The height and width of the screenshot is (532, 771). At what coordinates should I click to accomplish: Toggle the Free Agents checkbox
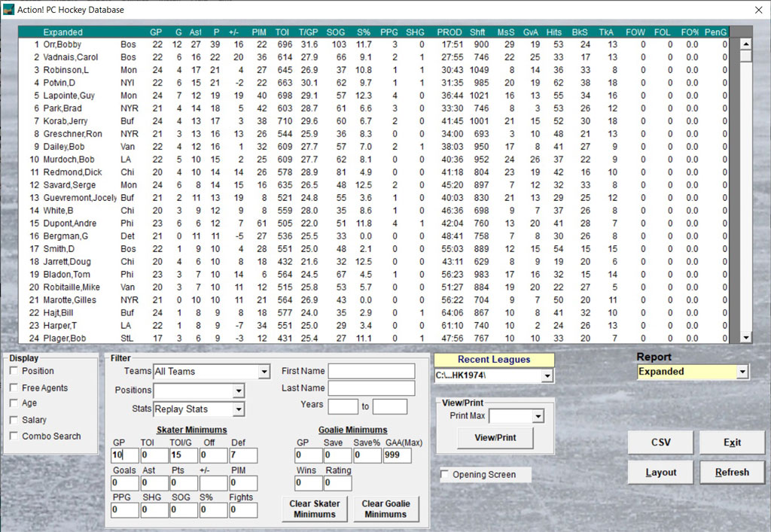pyautogui.click(x=14, y=388)
